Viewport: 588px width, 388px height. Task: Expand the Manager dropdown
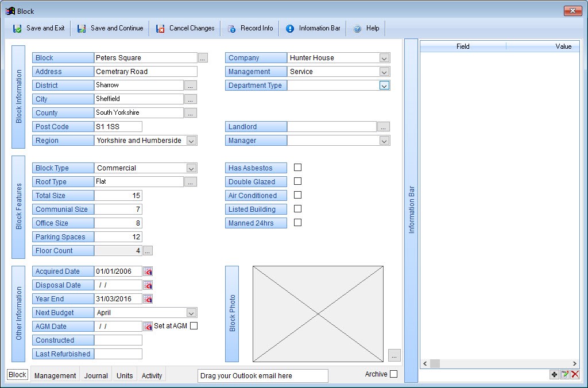(384, 141)
